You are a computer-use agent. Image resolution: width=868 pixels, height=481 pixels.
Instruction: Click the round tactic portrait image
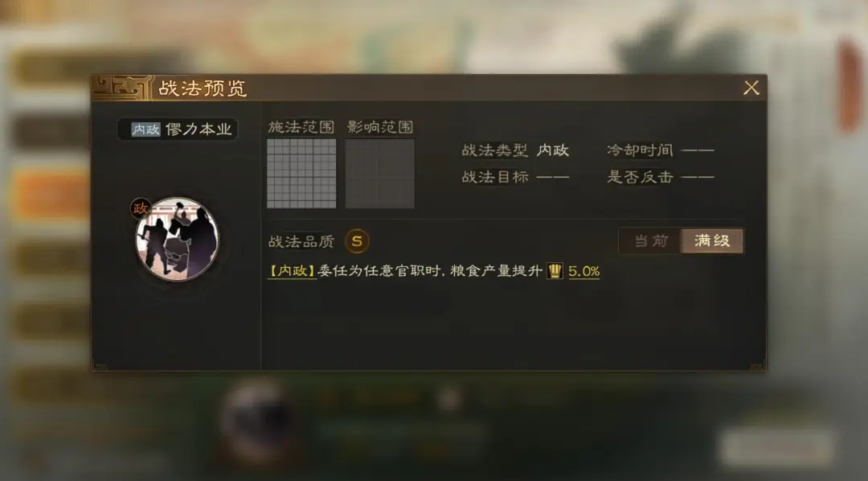pyautogui.click(x=178, y=239)
